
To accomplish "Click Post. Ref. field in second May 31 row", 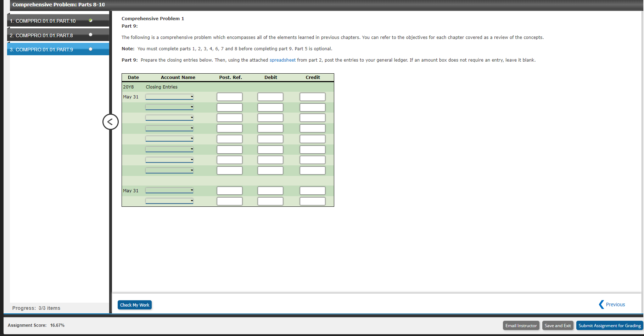I will click(x=230, y=190).
